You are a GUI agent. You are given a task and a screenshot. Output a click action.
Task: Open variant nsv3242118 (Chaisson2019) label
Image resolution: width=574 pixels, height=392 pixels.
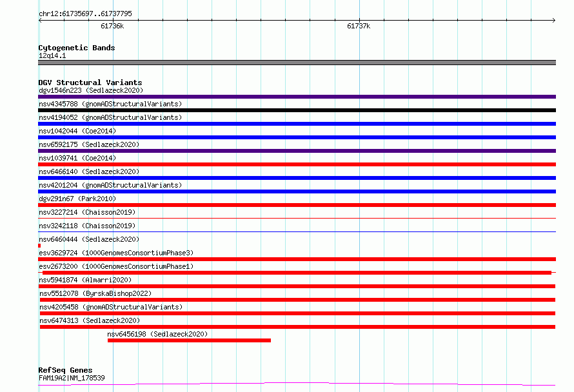pos(87,226)
